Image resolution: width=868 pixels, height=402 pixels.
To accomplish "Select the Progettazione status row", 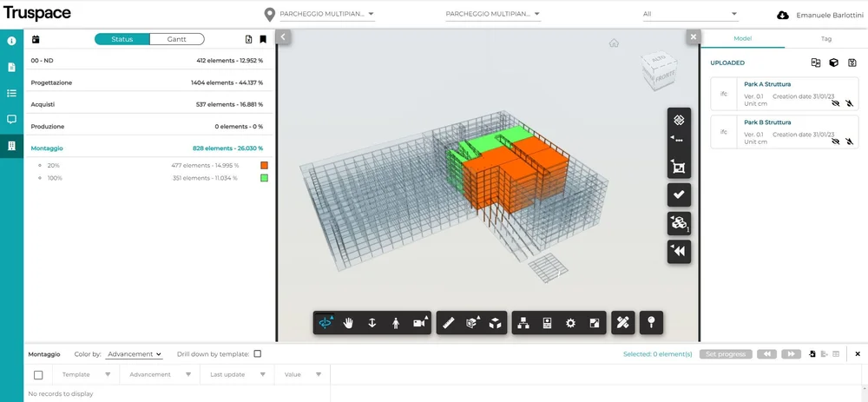I will (149, 82).
